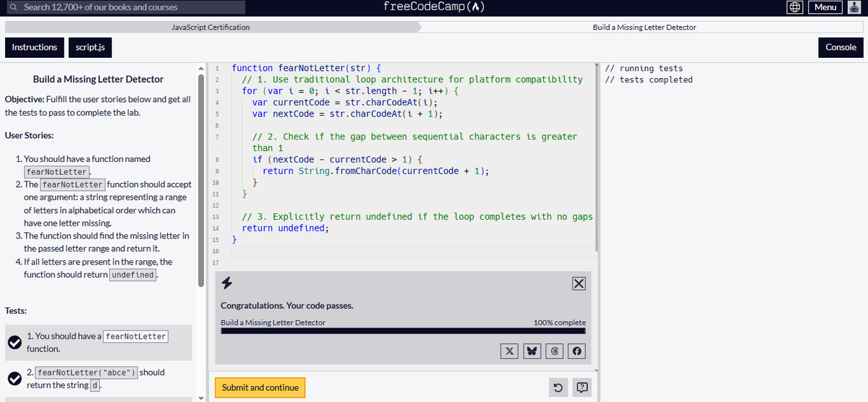Click 'Congratulations. Your code passes.' message
The width and height of the screenshot is (868, 402).
[287, 306]
